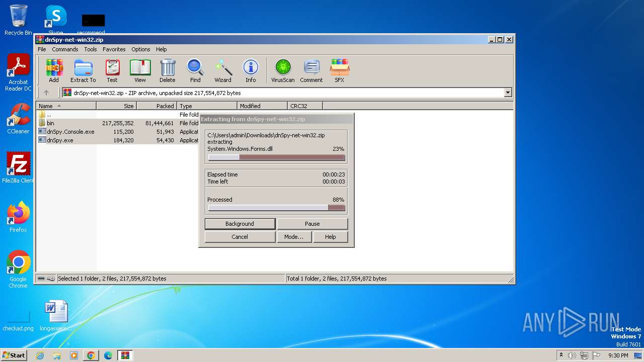Click the Add toolbar icon in WinRAR
This screenshot has height=362, width=644.
click(54, 70)
